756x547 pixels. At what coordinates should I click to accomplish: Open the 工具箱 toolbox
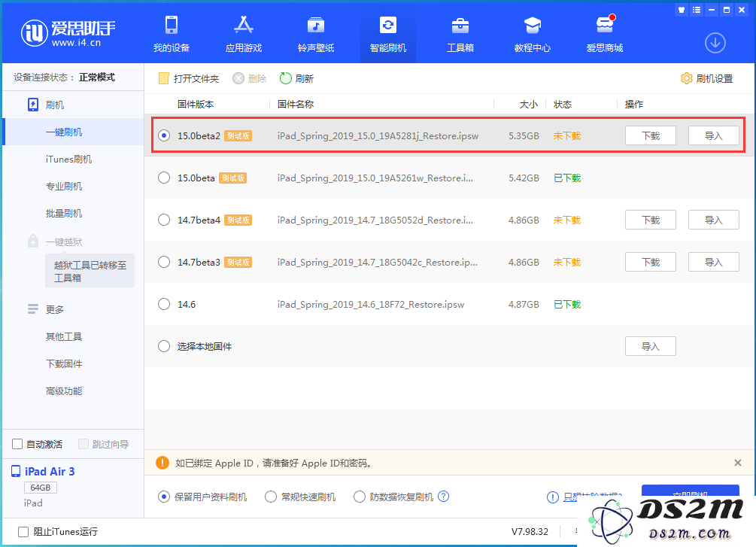(x=460, y=33)
